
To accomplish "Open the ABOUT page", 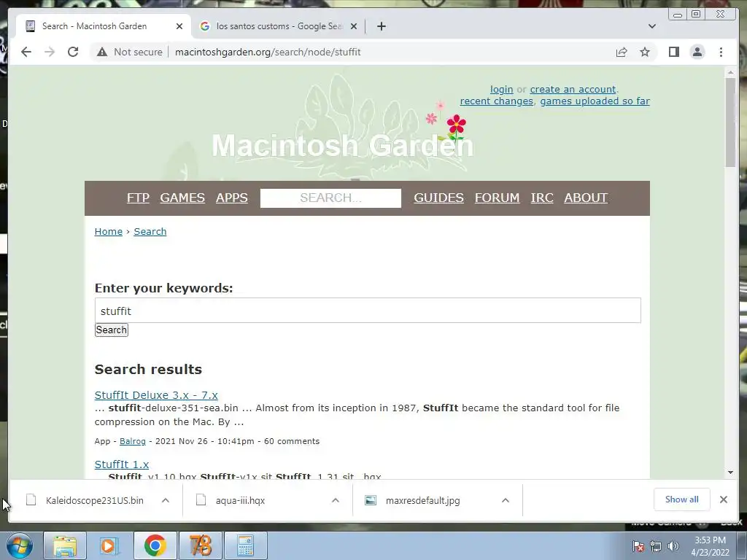I will [x=586, y=198].
